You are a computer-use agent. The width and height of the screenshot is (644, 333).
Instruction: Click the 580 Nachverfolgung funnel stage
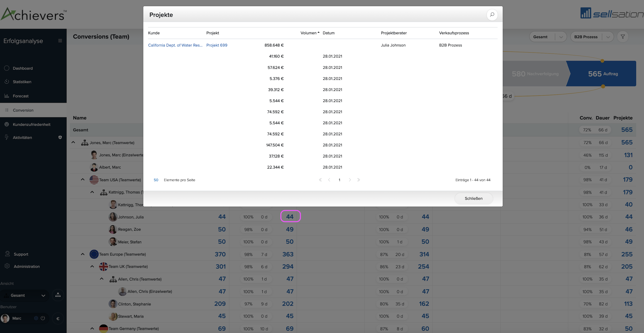pyautogui.click(x=535, y=74)
